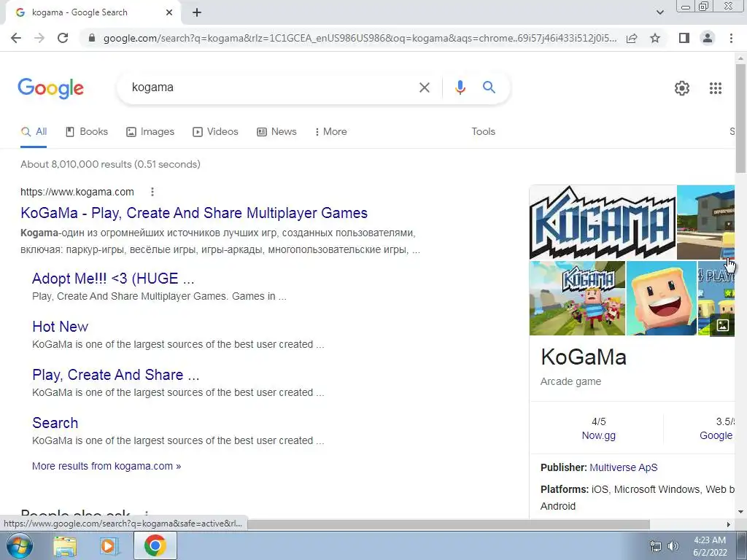
Task: Open the Search sitelink
Action: coord(55,423)
